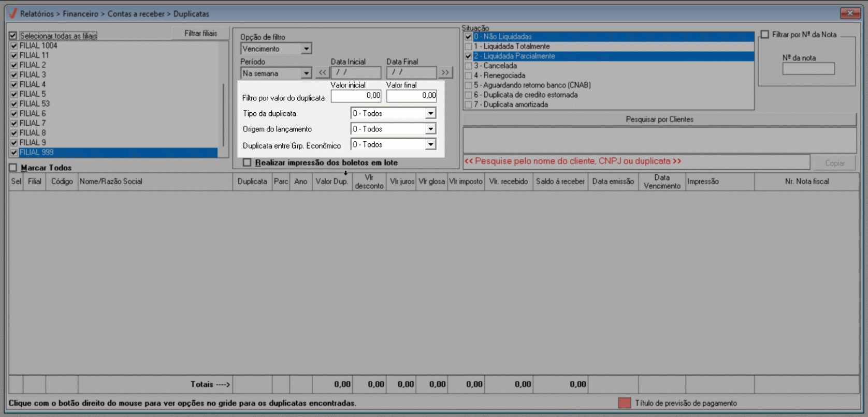Check the 'Filtrar por Nº da Nota' box
Viewport: 868px width, 417px height.
coord(764,35)
